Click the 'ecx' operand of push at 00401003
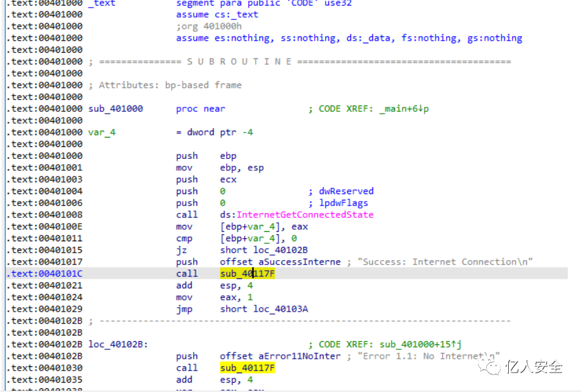The width and height of the screenshot is (581, 392). [x=228, y=180]
